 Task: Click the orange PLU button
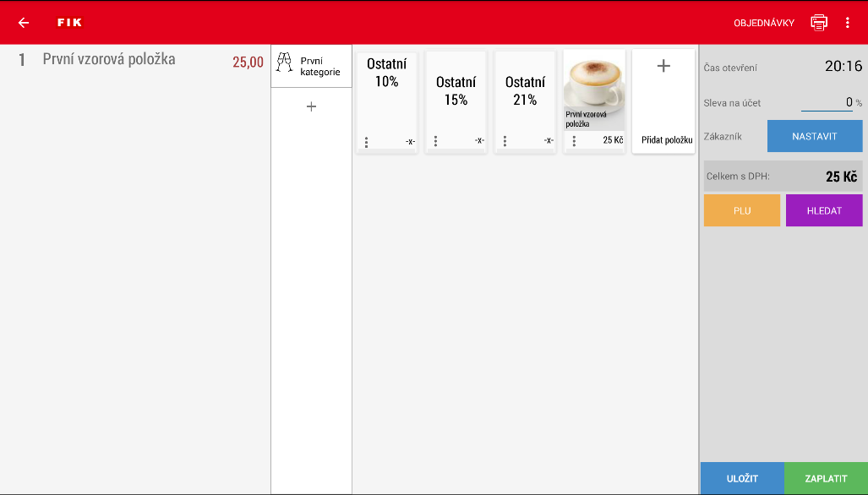tap(741, 210)
